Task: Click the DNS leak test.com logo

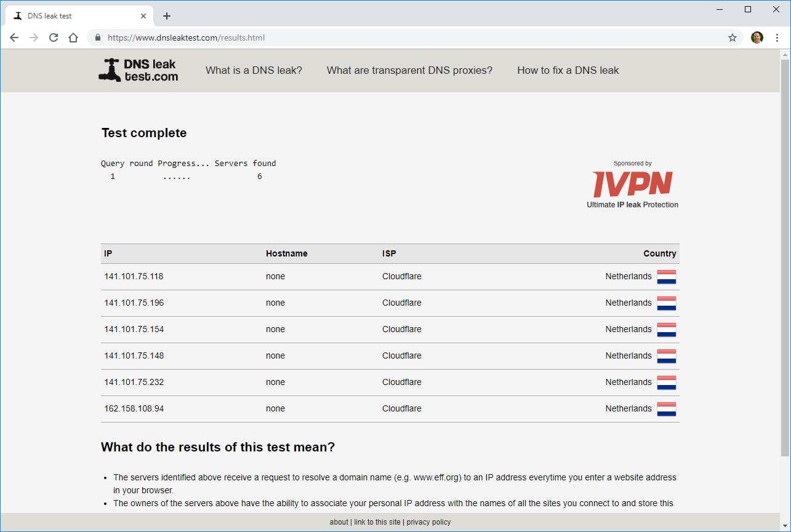Action: click(139, 70)
